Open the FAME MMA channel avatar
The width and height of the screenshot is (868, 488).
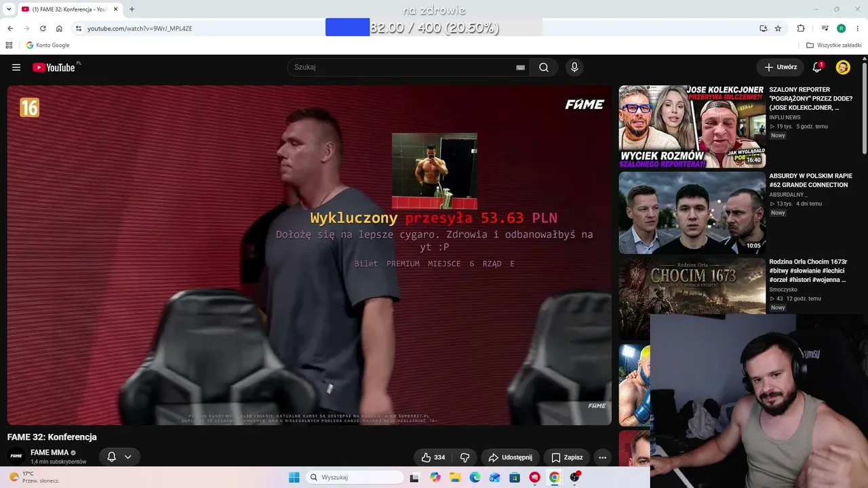pyautogui.click(x=16, y=456)
